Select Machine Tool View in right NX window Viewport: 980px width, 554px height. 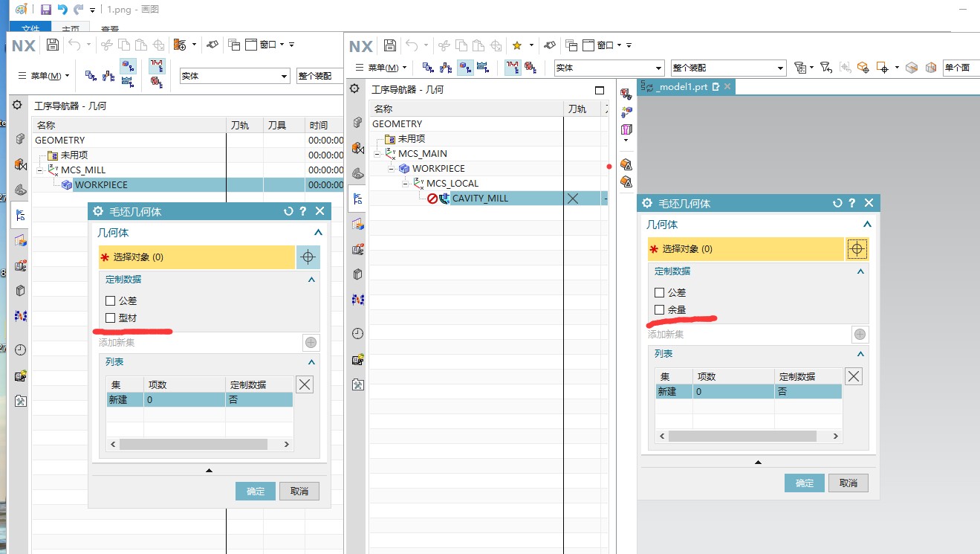click(446, 68)
